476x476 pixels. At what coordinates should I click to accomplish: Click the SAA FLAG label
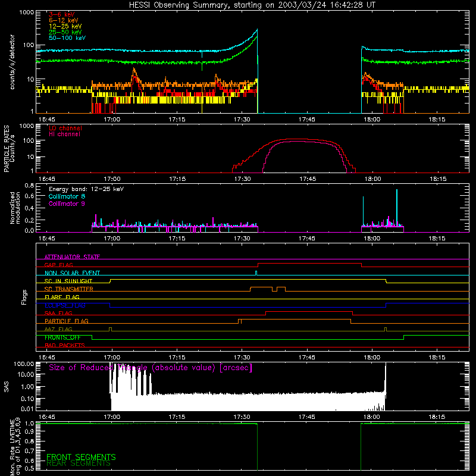pos(58,313)
